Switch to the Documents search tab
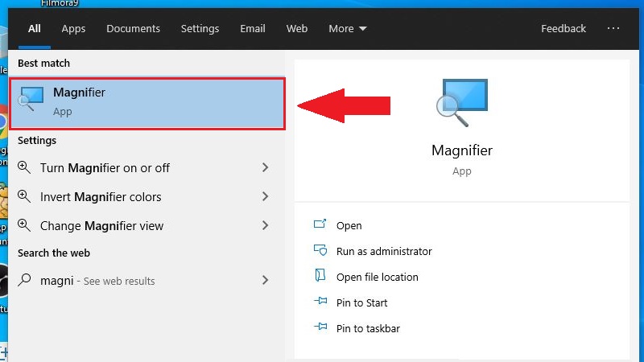 tap(133, 28)
